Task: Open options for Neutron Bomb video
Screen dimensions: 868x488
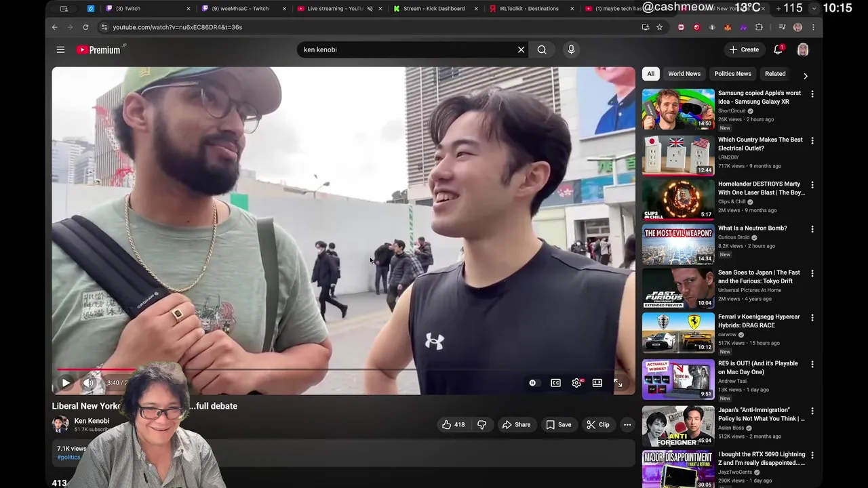Action: pyautogui.click(x=812, y=229)
